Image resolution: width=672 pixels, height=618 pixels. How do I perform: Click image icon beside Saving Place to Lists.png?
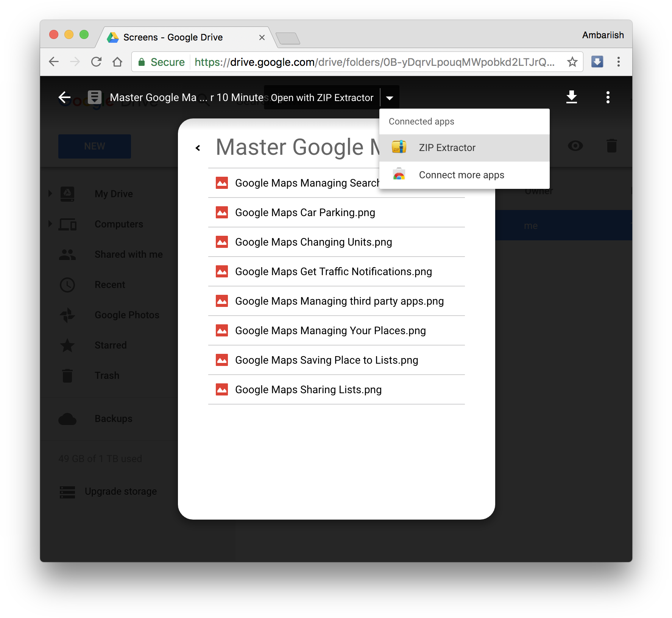pyautogui.click(x=222, y=360)
